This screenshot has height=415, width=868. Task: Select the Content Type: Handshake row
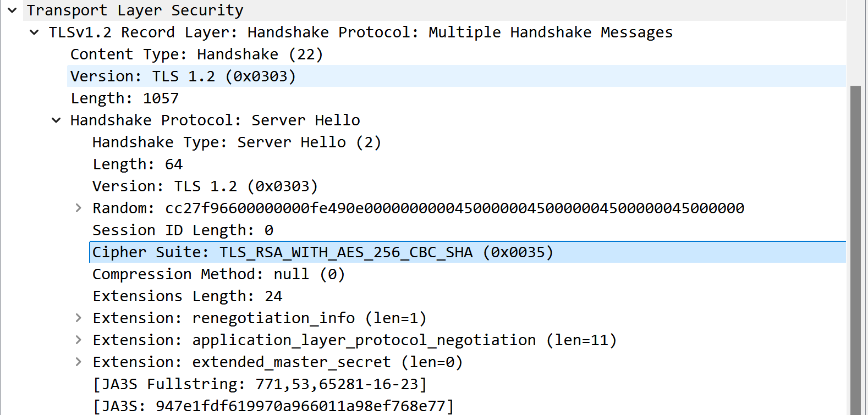click(196, 54)
